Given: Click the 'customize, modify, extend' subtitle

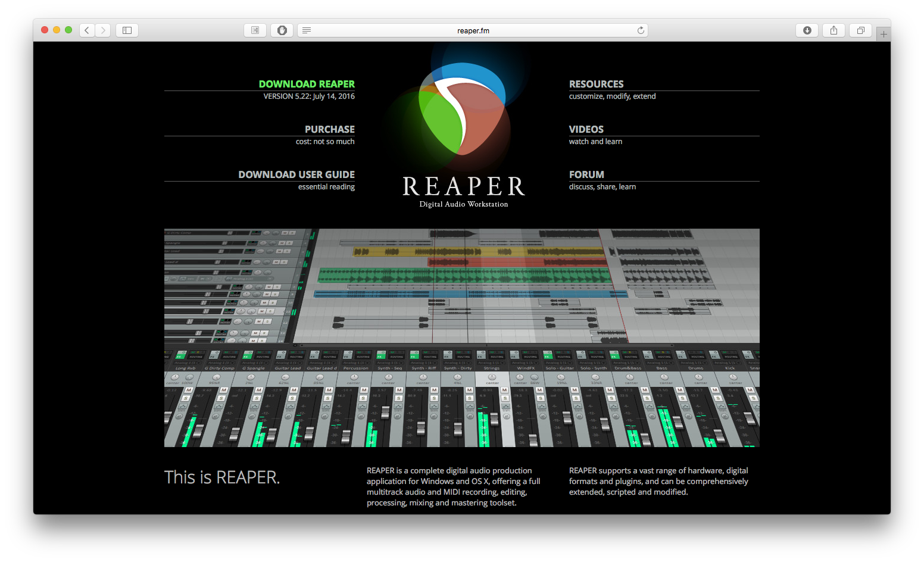Looking at the screenshot, I should click(612, 96).
